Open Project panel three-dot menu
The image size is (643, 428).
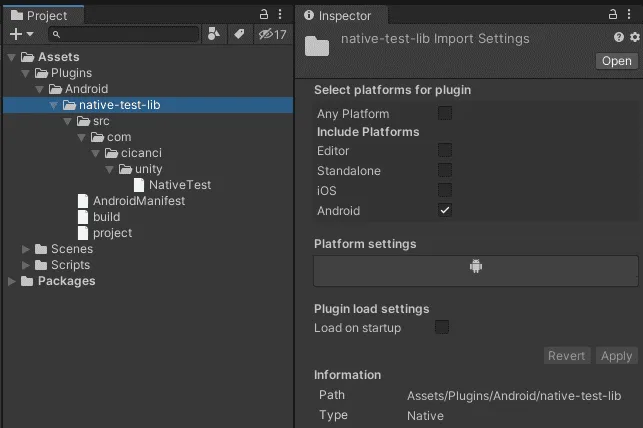point(280,15)
